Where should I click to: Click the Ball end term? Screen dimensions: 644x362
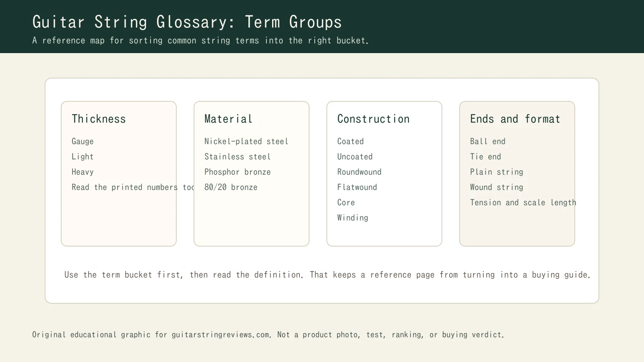coord(487,141)
